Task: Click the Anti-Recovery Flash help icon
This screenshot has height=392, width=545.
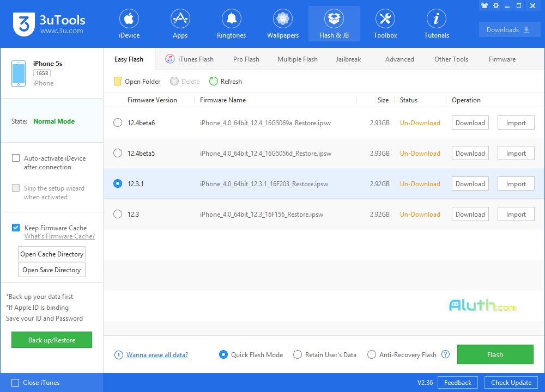Action: click(445, 354)
